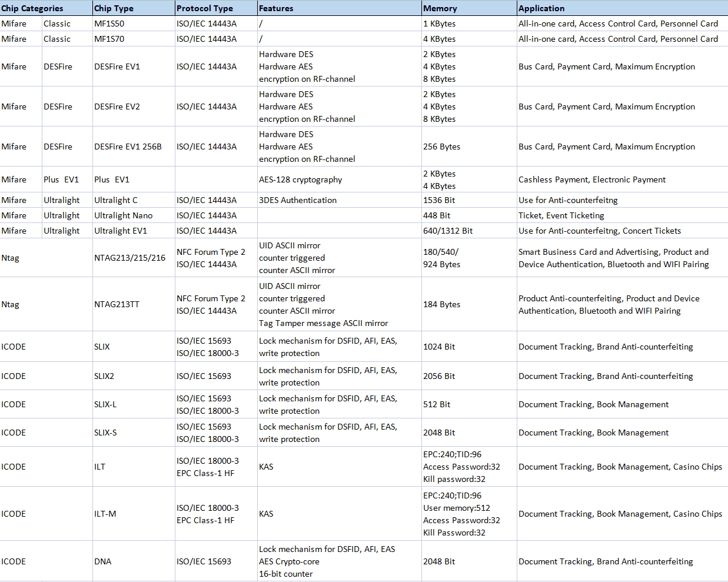728x582 pixels.
Task: Select the Cashless Payment, Electronic Payment cell
Action: coord(592,179)
